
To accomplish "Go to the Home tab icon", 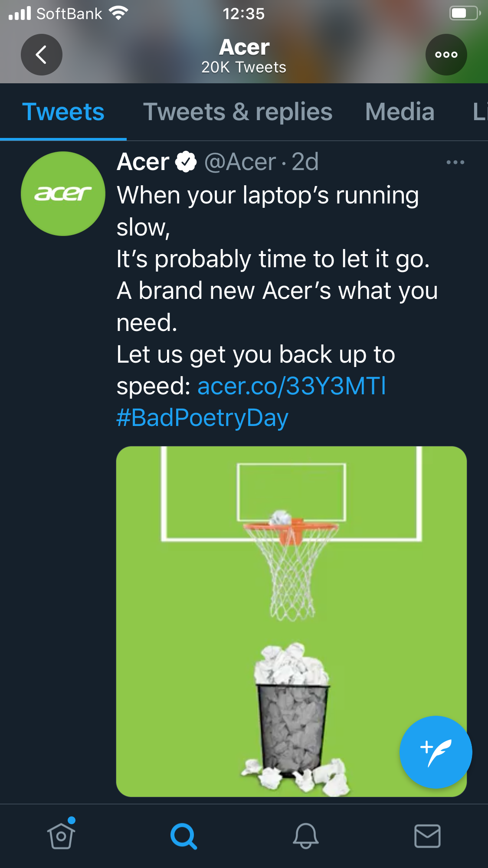I will pyautogui.click(x=61, y=835).
